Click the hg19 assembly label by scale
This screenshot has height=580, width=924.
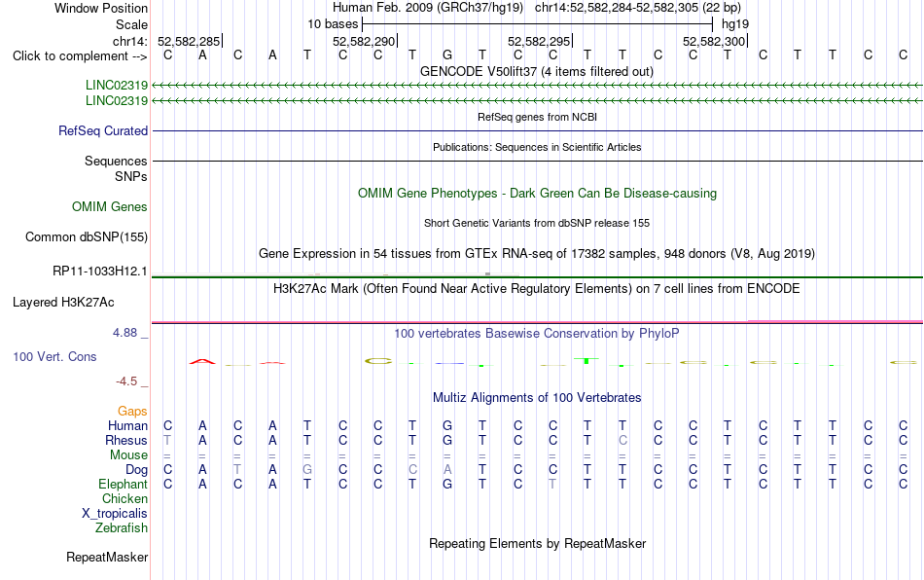tap(735, 24)
